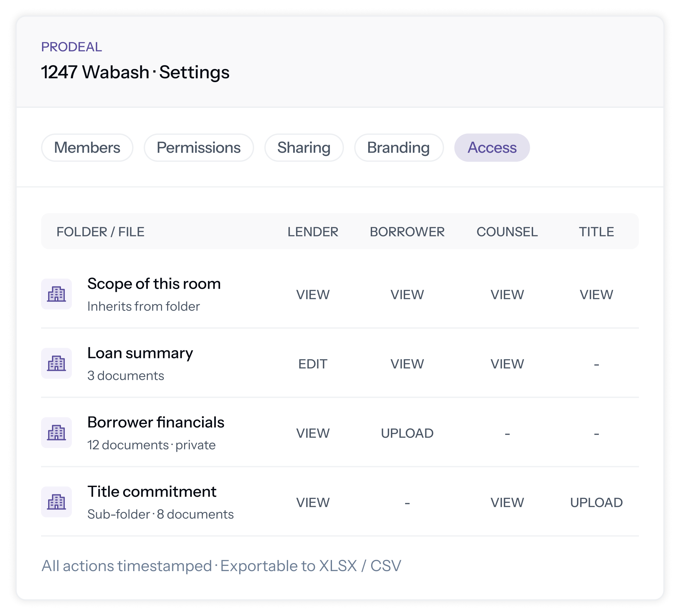Click Counsel VIEW permission for Scope of this room

(507, 295)
